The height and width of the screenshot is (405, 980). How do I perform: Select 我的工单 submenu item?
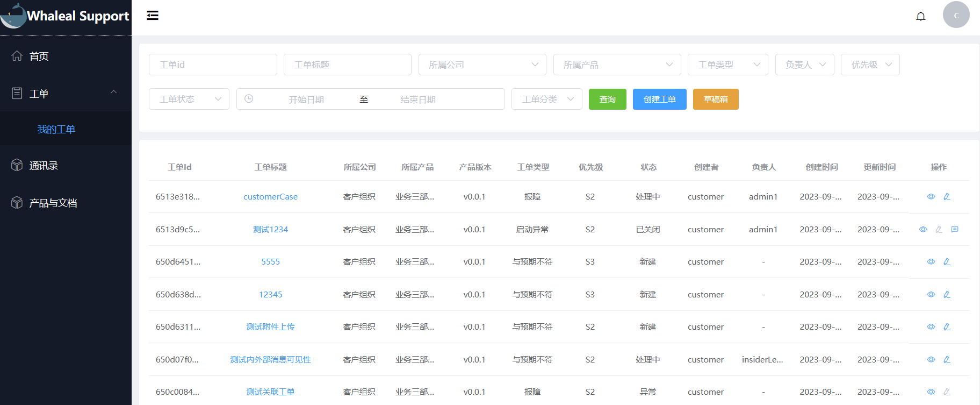click(66, 129)
